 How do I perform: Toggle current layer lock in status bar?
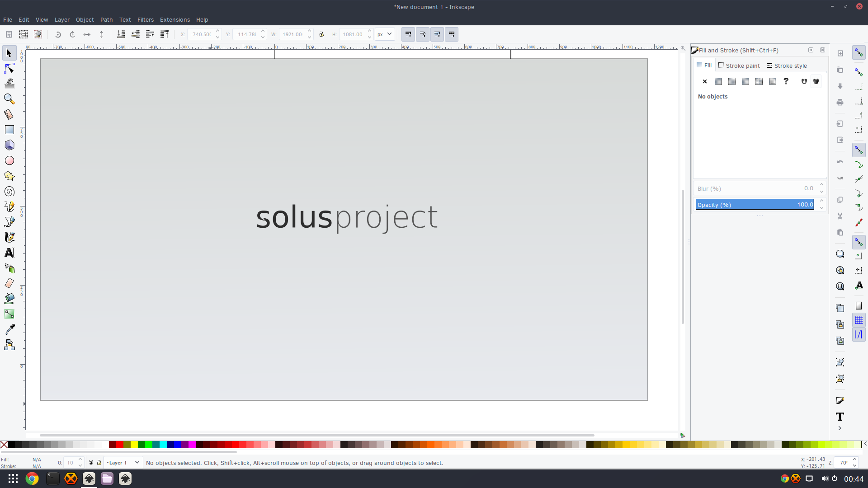(99, 463)
